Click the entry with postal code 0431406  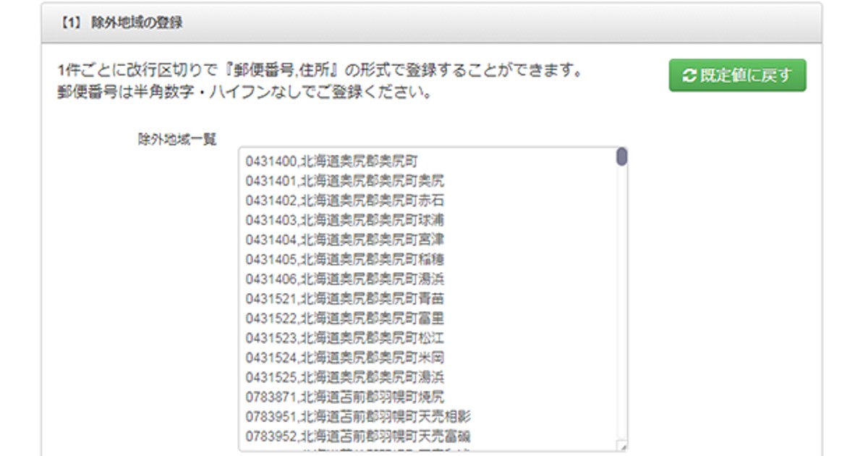point(345,279)
